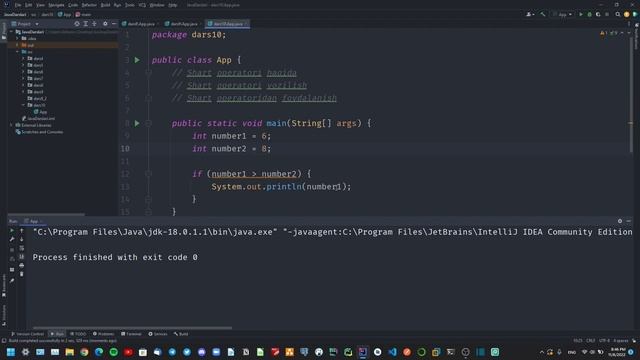640x360 pixels.
Task: Open Problems tool window
Action: point(103,334)
